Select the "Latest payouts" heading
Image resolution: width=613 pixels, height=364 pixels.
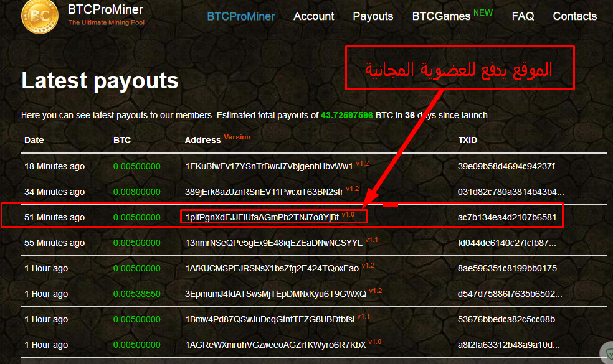100,80
